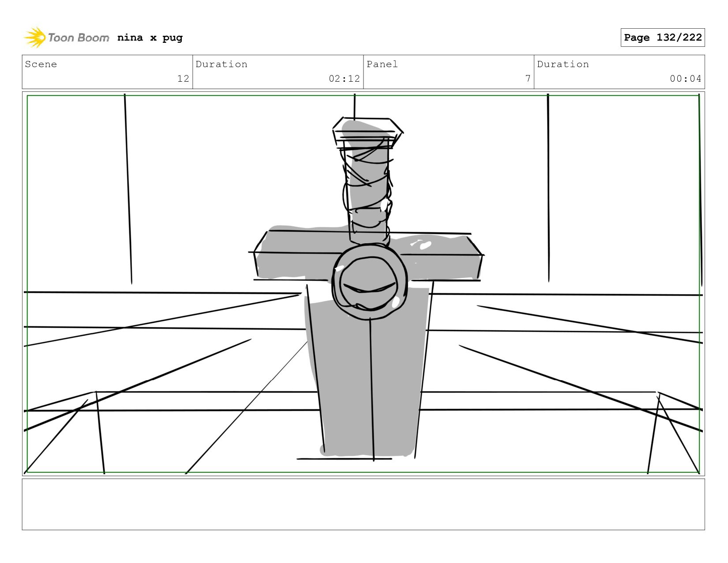Click the Toon Boom logo
Screen dimensions: 728x563
(x=66, y=38)
